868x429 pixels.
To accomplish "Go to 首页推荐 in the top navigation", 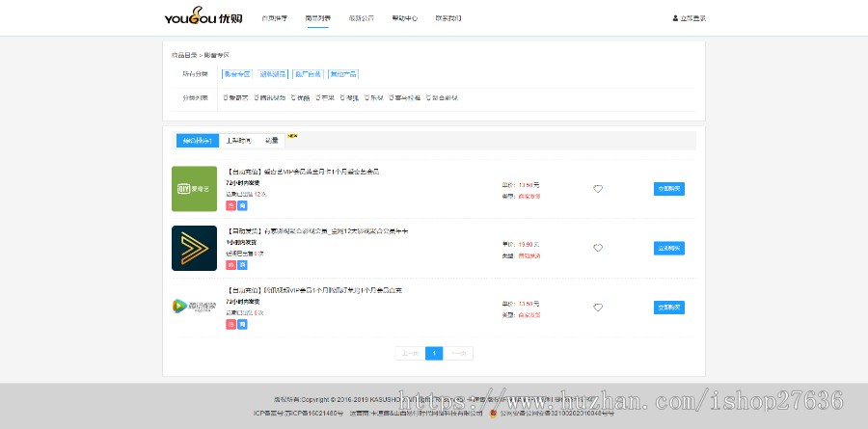I will (x=275, y=18).
